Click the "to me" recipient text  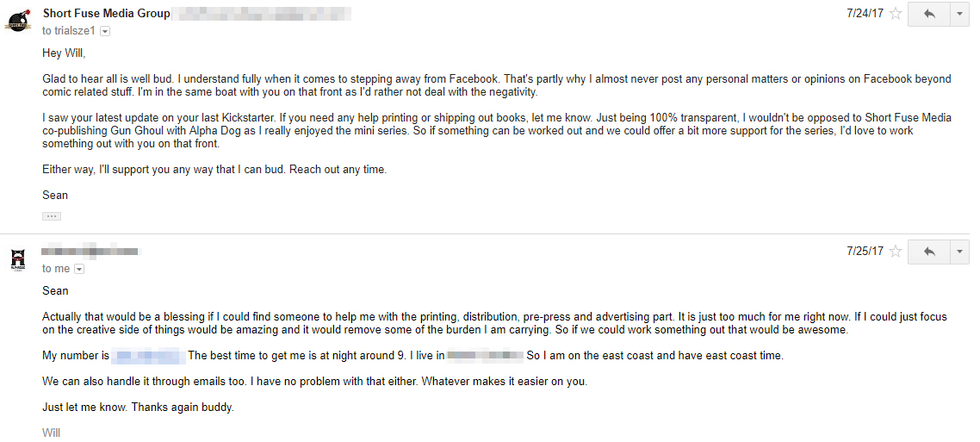click(56, 269)
